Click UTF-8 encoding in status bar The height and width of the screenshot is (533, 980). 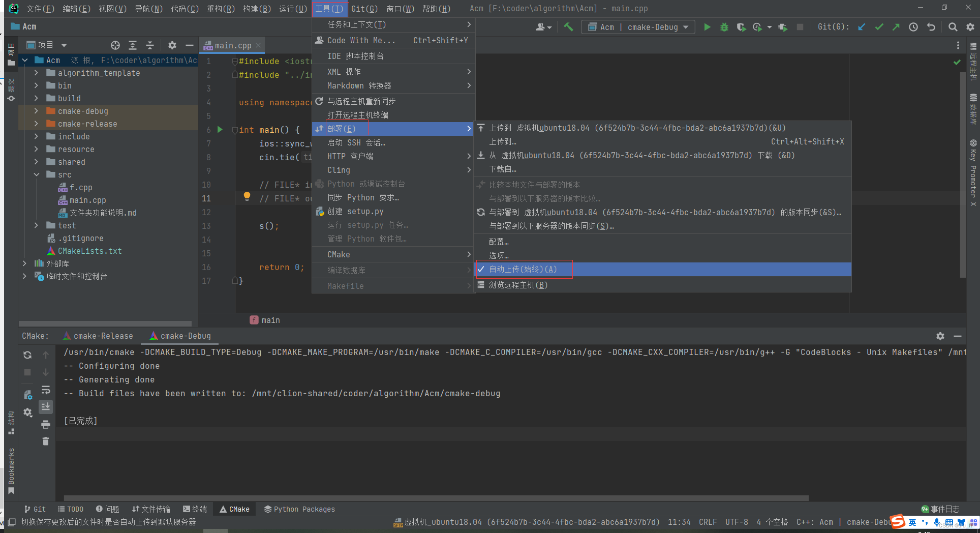tap(737, 522)
